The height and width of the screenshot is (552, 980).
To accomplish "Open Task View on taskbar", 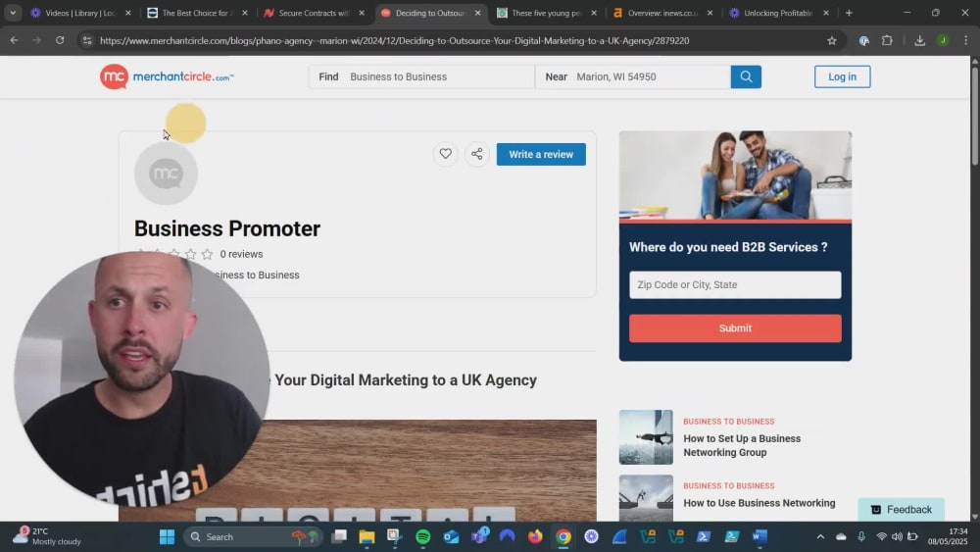I will (x=339, y=536).
